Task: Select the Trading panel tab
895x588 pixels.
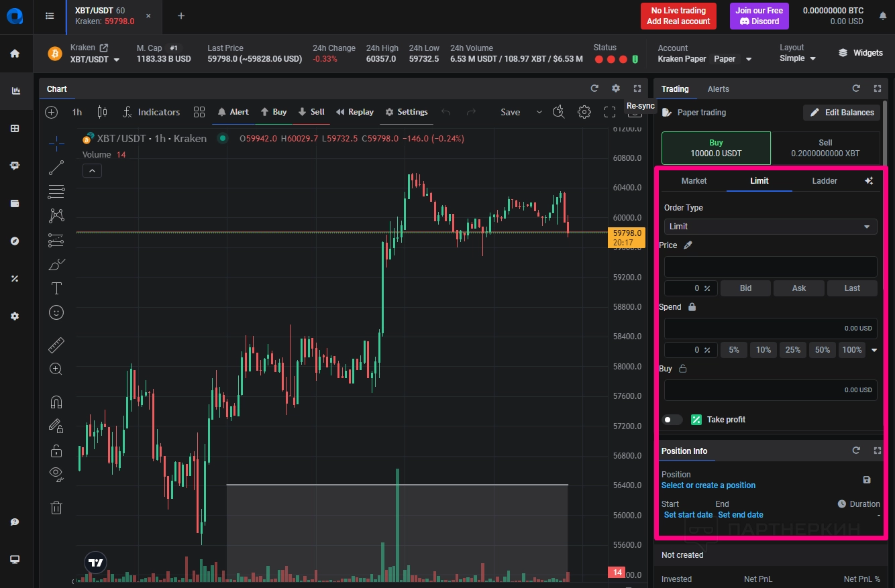Action: pos(675,89)
